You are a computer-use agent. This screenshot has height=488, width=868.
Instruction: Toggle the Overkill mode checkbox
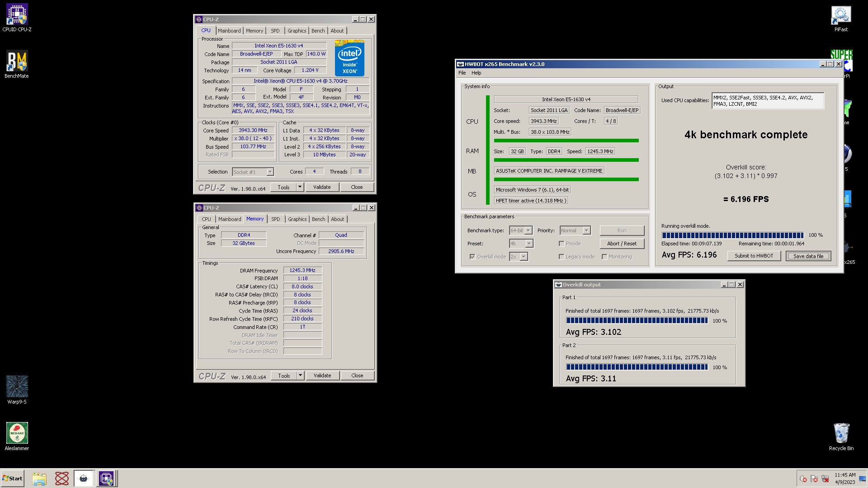tap(472, 257)
